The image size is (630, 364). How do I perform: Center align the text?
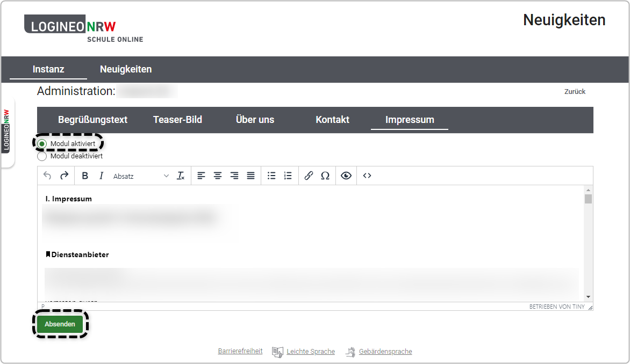(218, 176)
